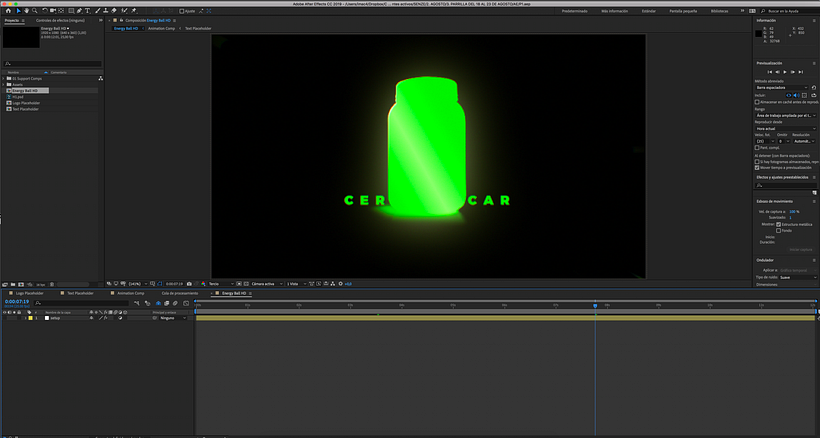Image resolution: width=820 pixels, height=438 pixels.
Task: Select the Rectangle shape tool
Action: 71,10
